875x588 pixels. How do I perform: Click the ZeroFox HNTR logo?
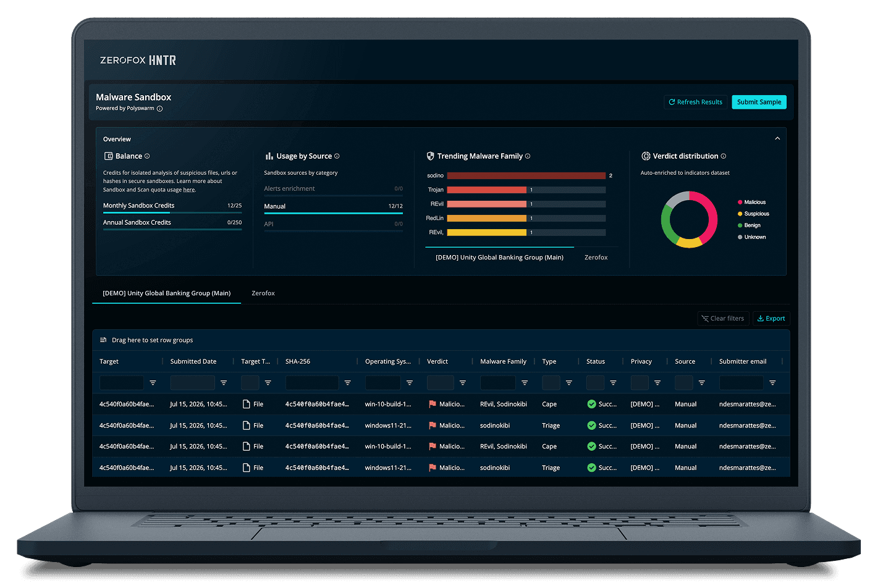[138, 60]
